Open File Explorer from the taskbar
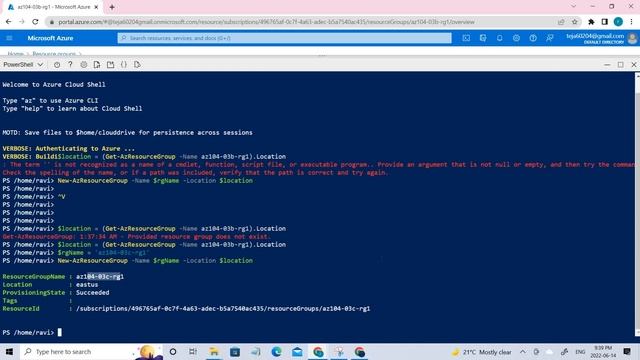Image resolution: width=640 pixels, height=360 pixels. click(x=214, y=351)
